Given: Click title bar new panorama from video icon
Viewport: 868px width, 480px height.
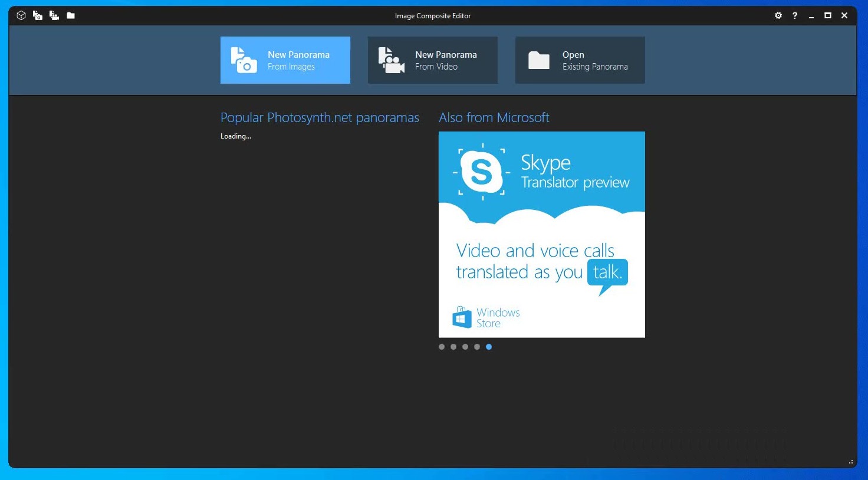Looking at the screenshot, I should tap(54, 15).
